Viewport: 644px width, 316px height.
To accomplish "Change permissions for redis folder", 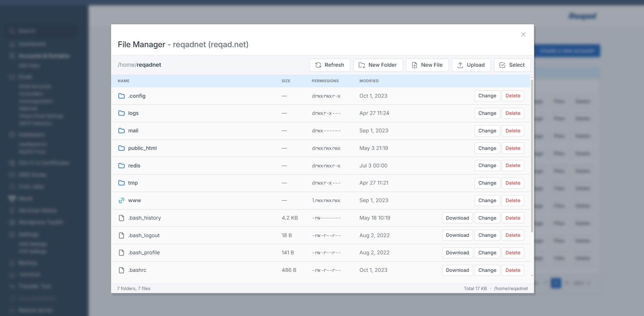I will pos(487,165).
